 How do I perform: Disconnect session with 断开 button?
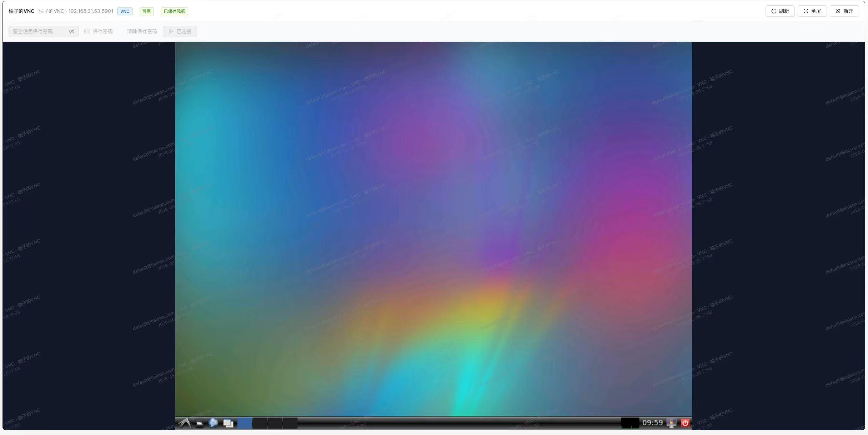coord(844,11)
